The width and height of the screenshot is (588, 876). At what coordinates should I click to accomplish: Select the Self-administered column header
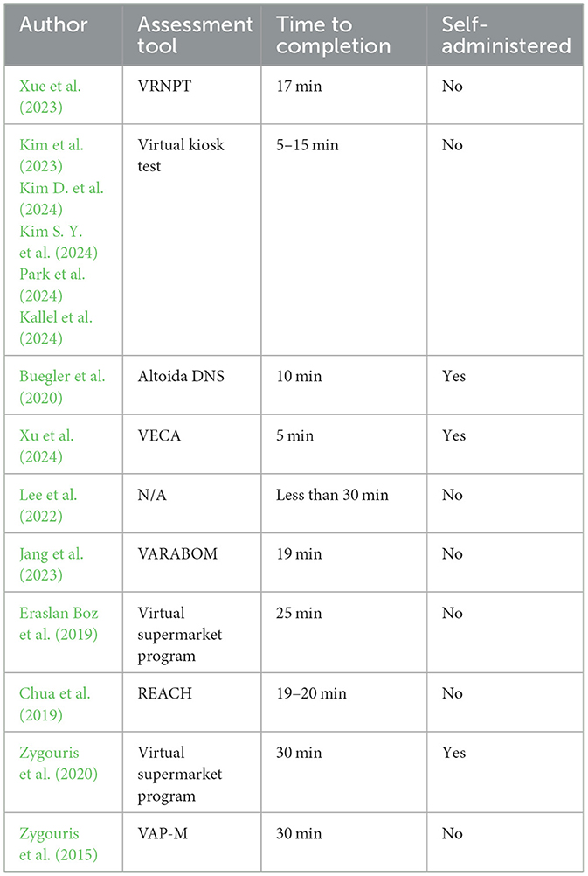coord(495,35)
